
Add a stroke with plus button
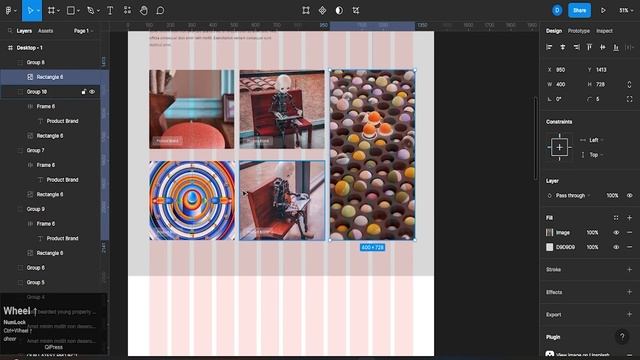tap(629, 269)
